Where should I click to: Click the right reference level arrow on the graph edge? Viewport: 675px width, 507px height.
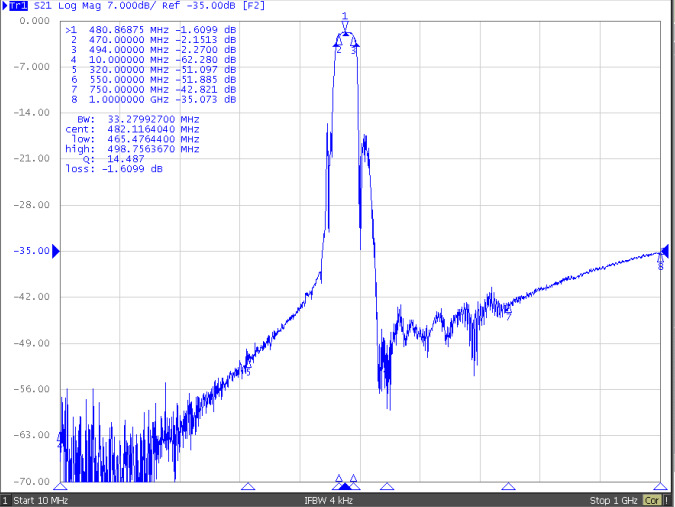point(665,251)
